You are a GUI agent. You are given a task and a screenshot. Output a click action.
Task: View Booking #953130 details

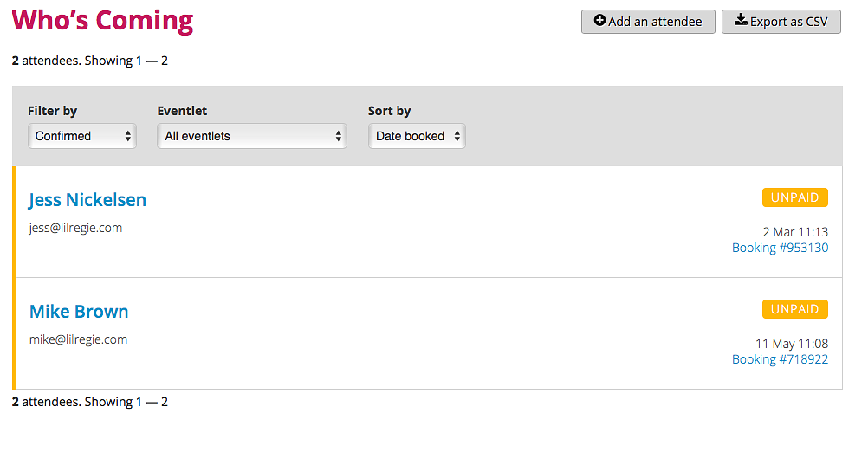780,248
